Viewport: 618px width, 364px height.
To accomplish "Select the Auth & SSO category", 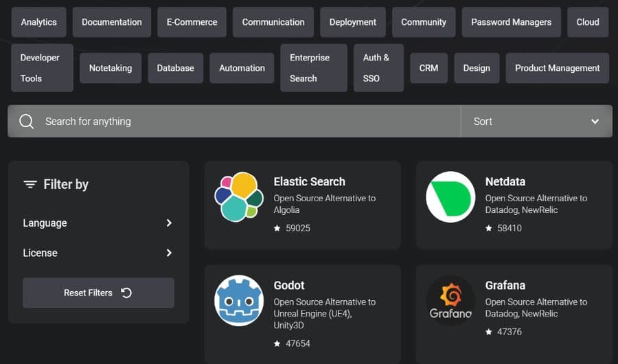I will click(x=378, y=68).
